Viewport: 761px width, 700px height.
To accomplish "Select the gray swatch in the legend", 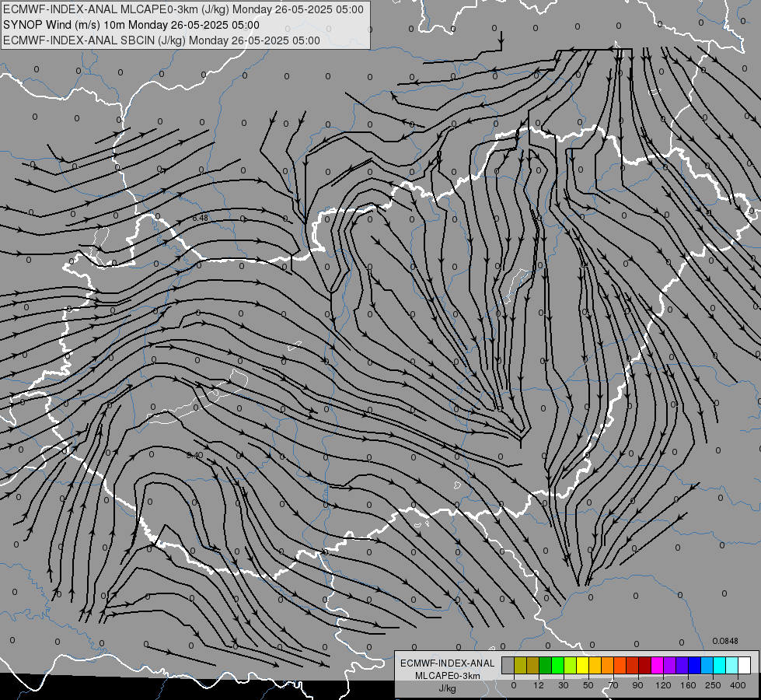I will (508, 665).
